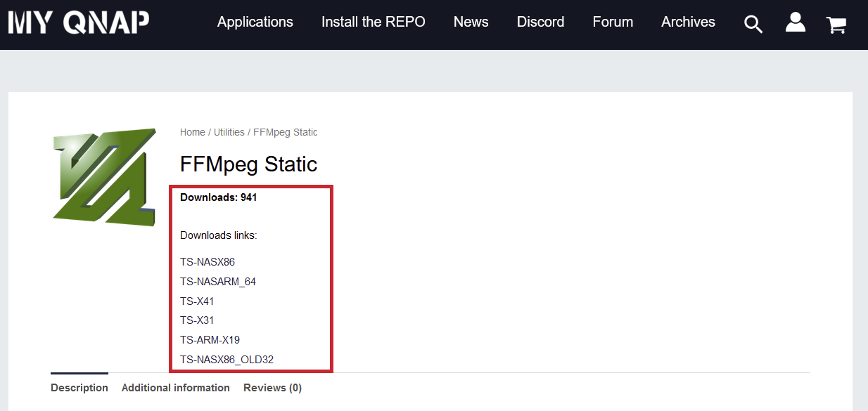The height and width of the screenshot is (411, 868).
Task: Click the MY QNAP logo
Action: tap(79, 22)
